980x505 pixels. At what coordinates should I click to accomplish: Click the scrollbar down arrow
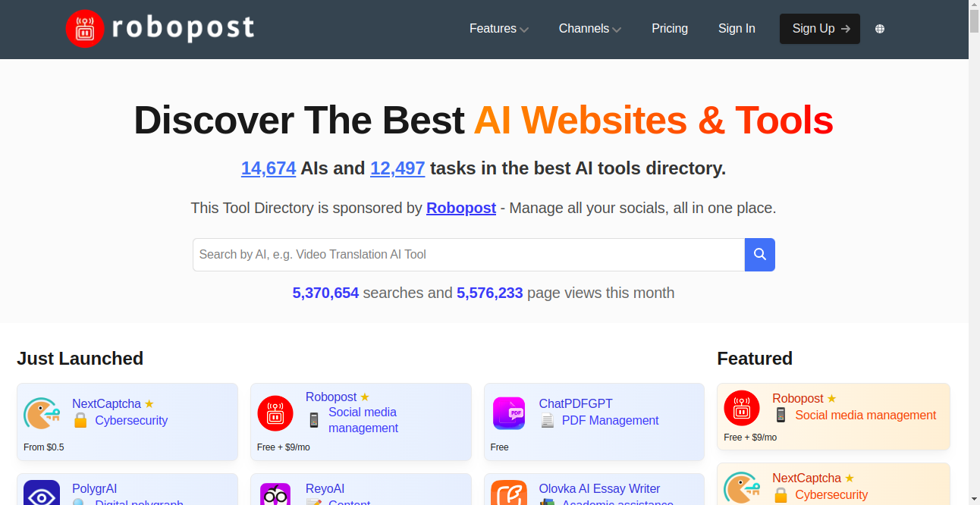pyautogui.click(x=975, y=500)
